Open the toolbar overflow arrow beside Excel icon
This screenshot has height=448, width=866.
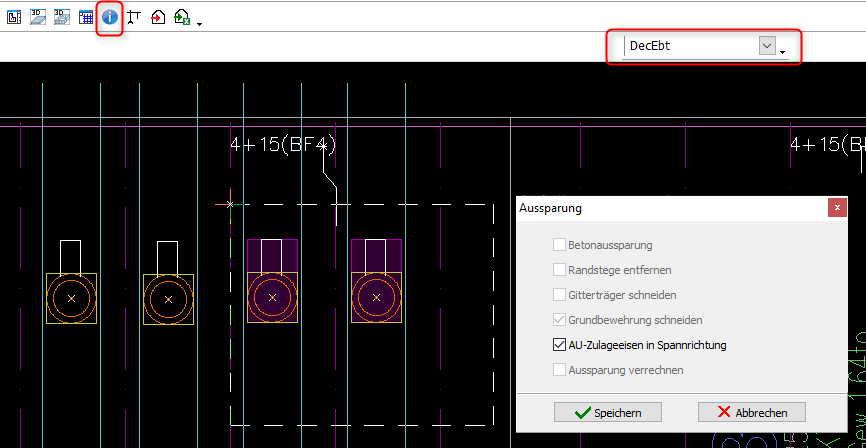[199, 24]
